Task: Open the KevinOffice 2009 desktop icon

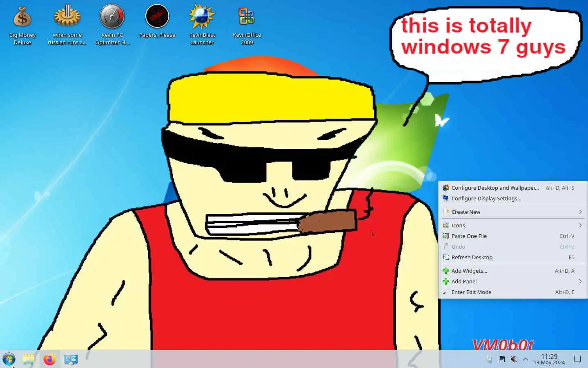Action: (247, 25)
